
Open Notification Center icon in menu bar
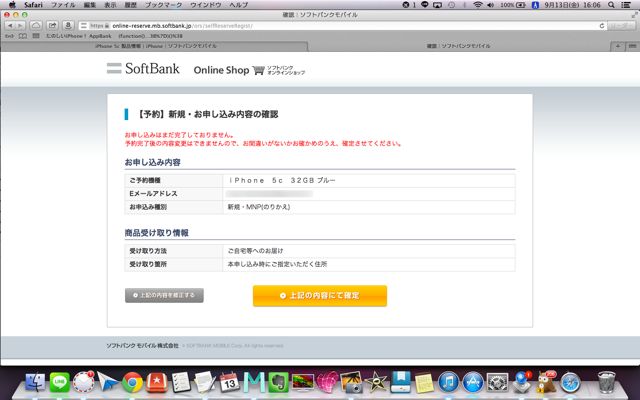(x=625, y=5)
